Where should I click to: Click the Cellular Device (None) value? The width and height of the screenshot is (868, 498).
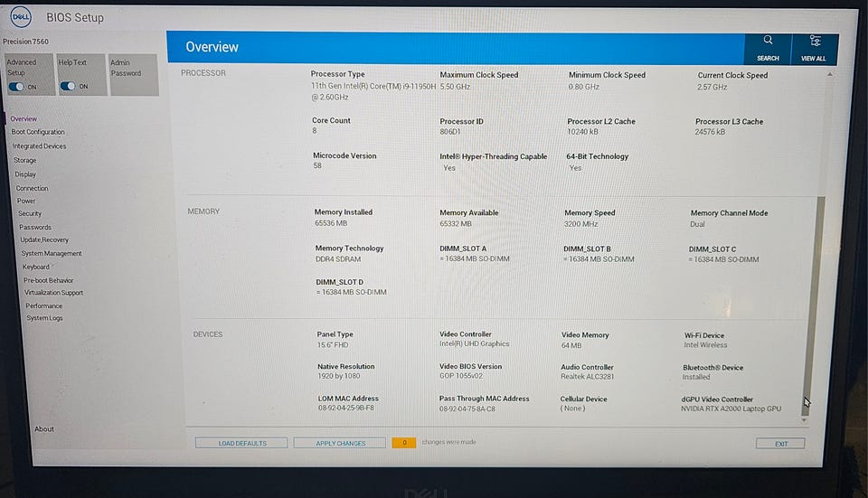(x=572, y=409)
